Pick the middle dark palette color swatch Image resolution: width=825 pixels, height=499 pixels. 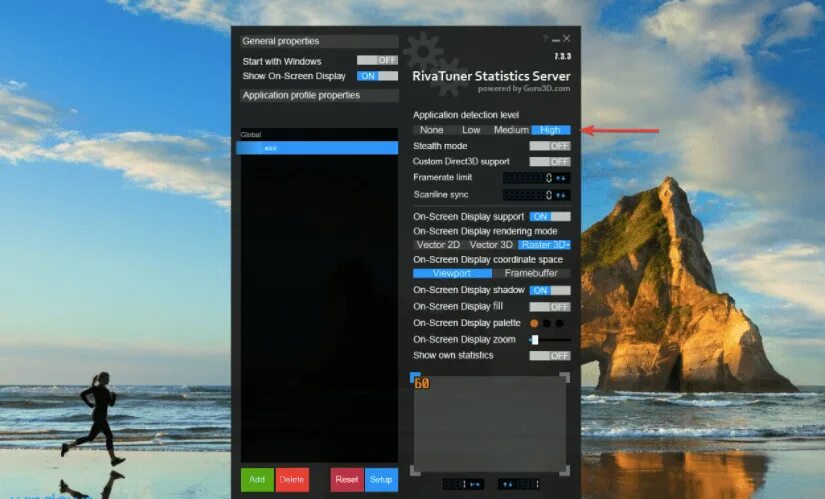(x=547, y=323)
